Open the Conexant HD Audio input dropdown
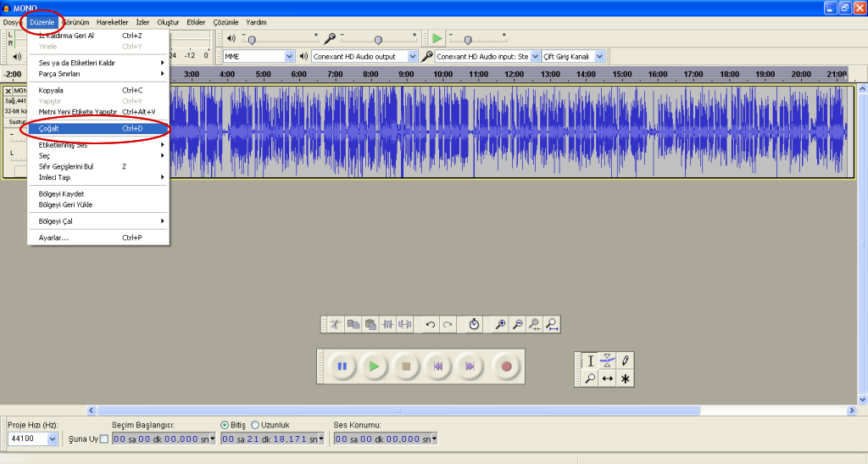This screenshot has height=464, width=868. (x=535, y=57)
